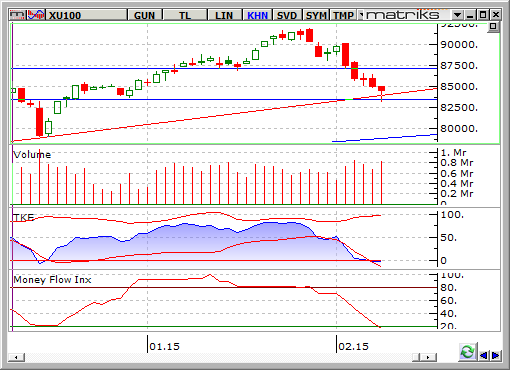
Task: Open the TMP template button
Action: 343,15
